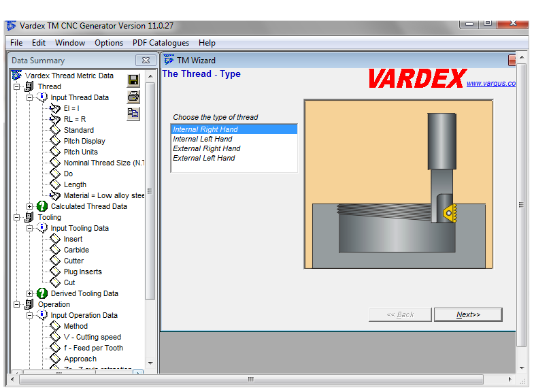This screenshot has width=534, height=392.
Task: Close the Data Summary panel
Action: pos(146,61)
